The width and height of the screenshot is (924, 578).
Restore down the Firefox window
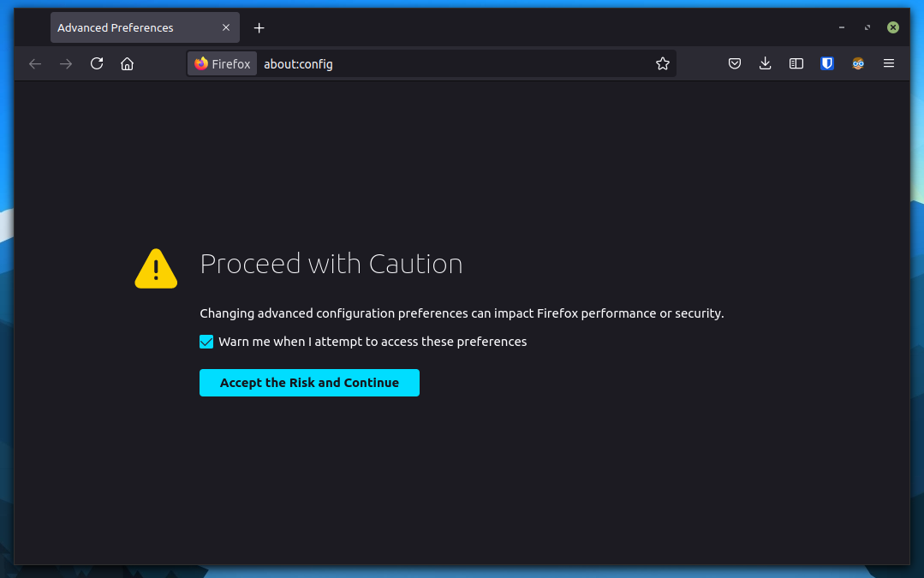(x=867, y=27)
